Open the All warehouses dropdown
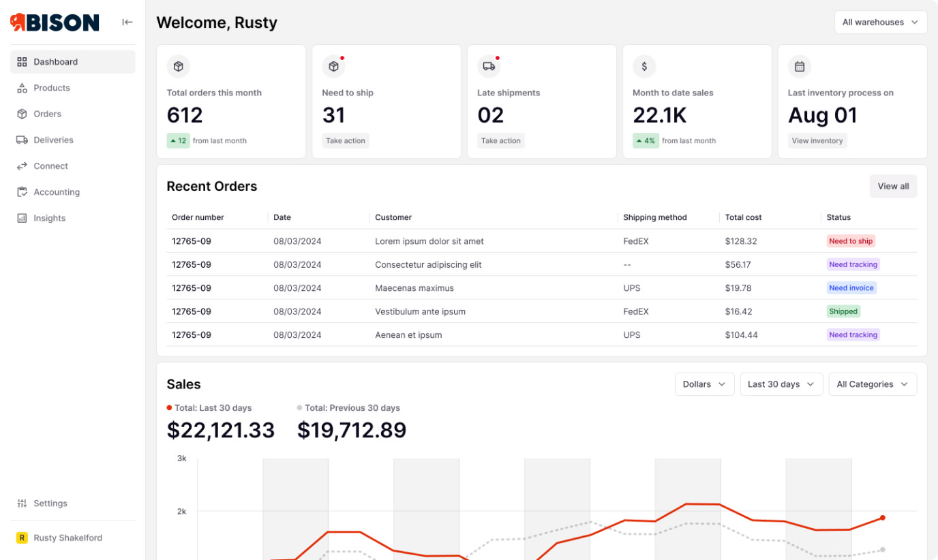Screen dimensions: 938x560 point(881,22)
